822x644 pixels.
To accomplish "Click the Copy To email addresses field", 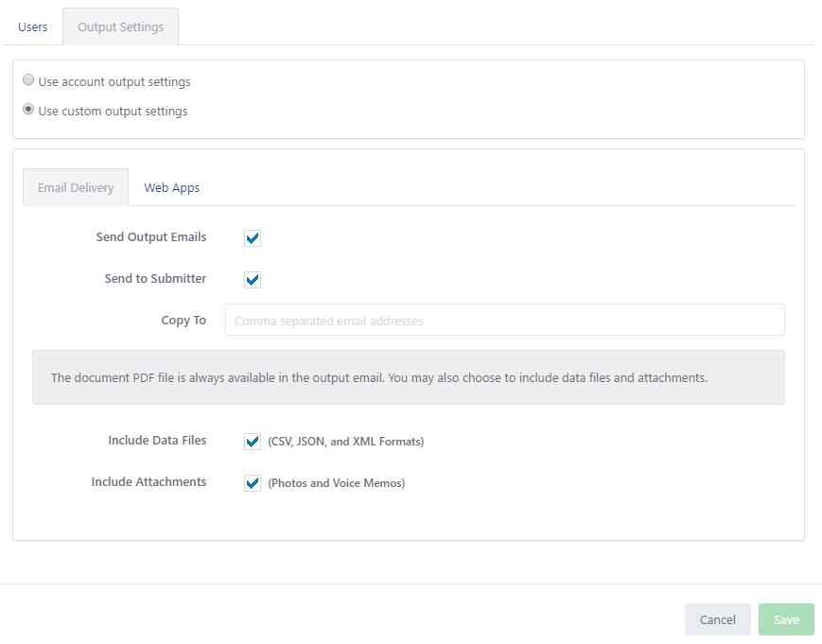I will coord(505,320).
